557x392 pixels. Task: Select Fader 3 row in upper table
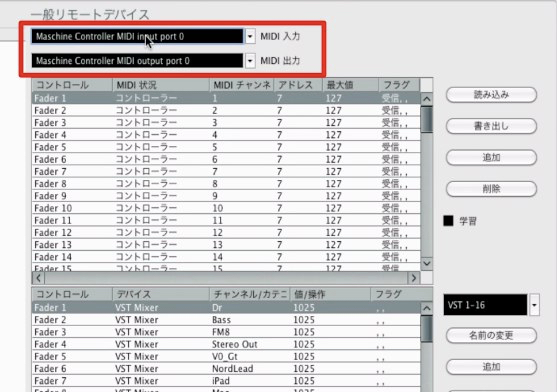pyautogui.click(x=226, y=123)
